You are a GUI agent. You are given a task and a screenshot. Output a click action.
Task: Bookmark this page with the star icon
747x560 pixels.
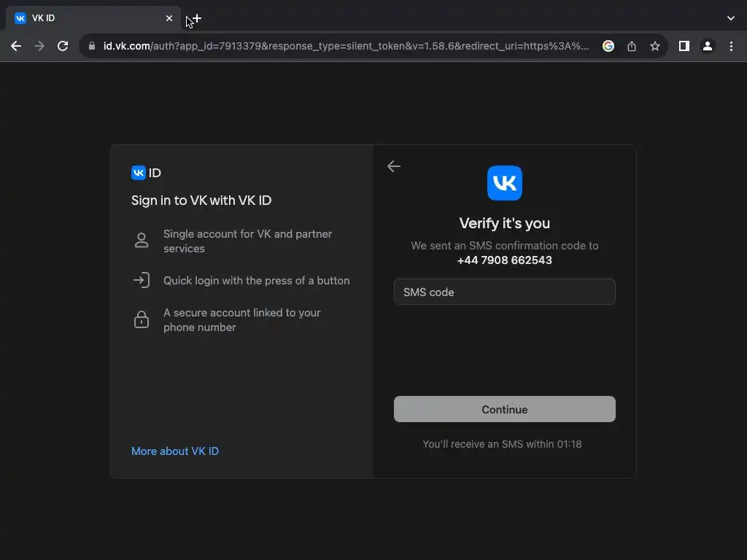(x=655, y=46)
